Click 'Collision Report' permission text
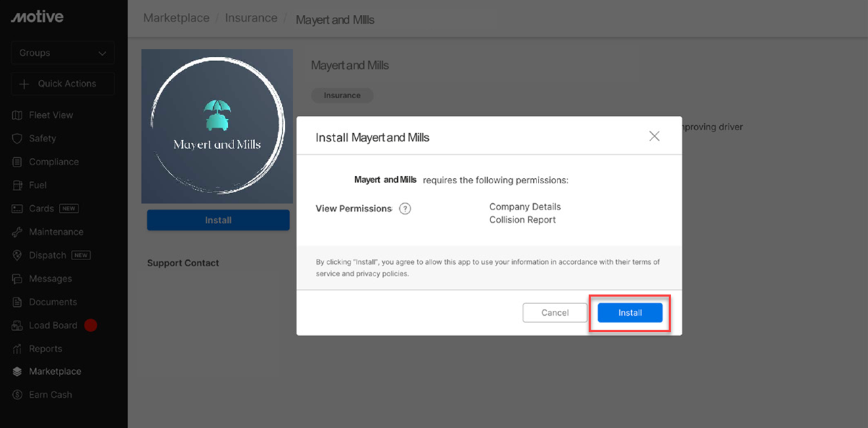Image resolution: width=868 pixels, height=428 pixels. pos(522,219)
